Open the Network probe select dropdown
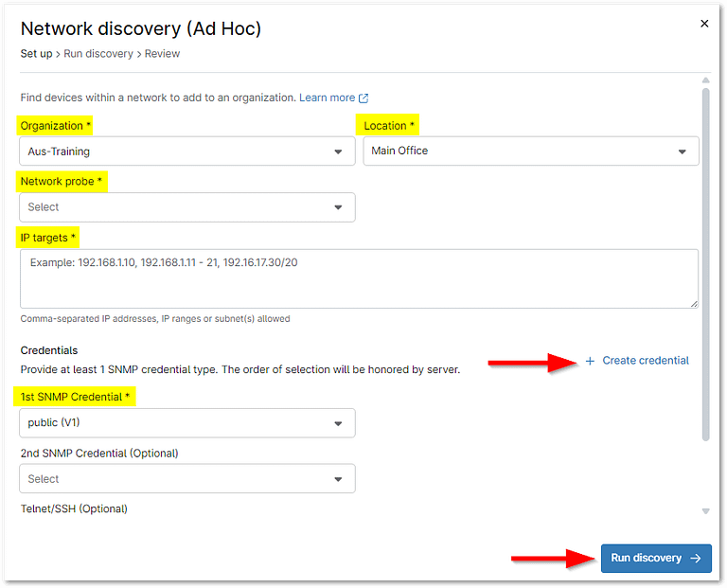The width and height of the screenshot is (727, 588). point(186,207)
